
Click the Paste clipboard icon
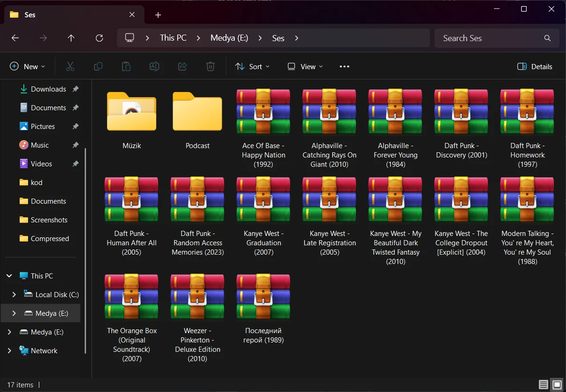(126, 66)
